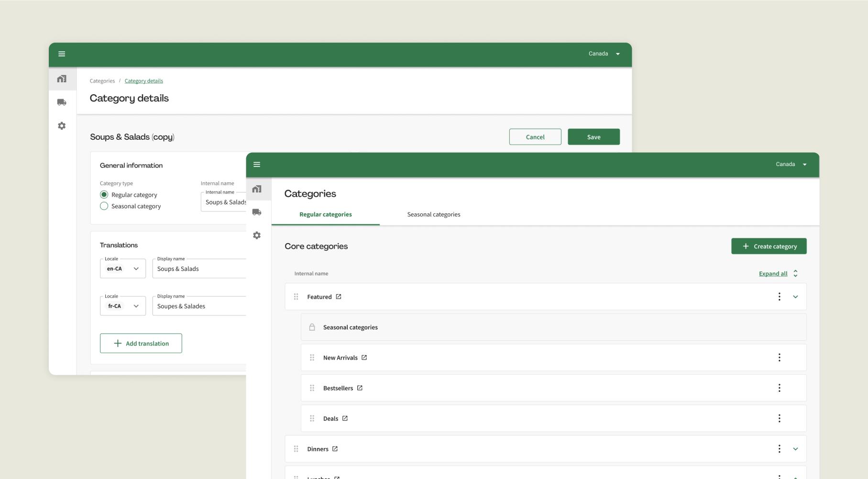Viewport: 868px width, 479px height.
Task: Open the Categories breadcrumb link
Action: coord(102,80)
